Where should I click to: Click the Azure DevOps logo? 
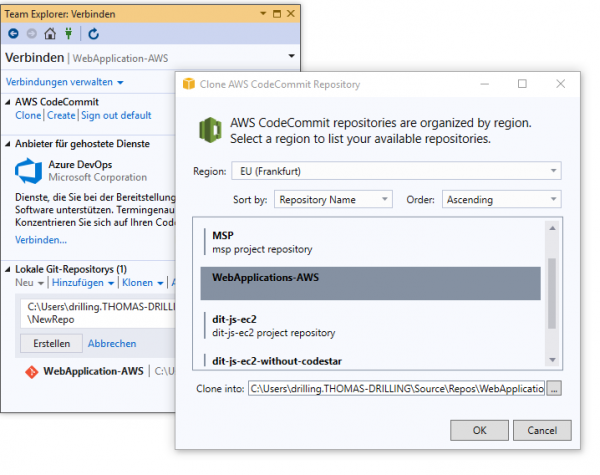click(28, 171)
